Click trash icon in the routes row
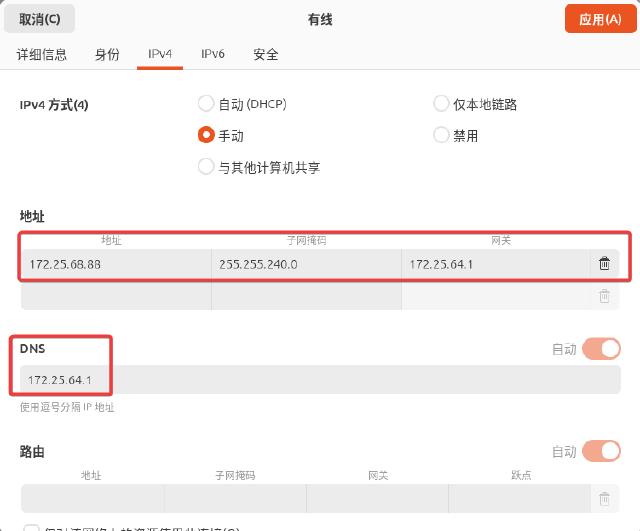 [x=604, y=498]
